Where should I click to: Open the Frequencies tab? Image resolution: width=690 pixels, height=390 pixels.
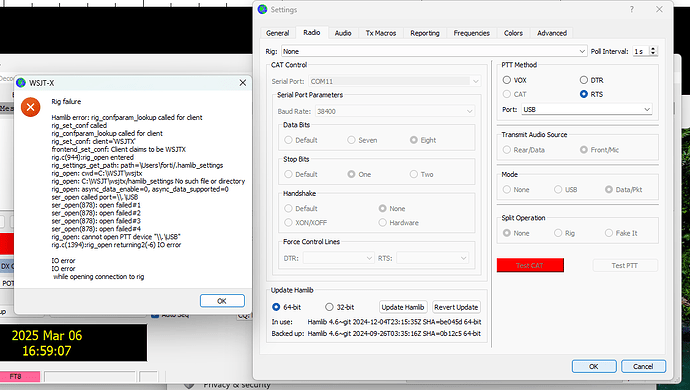471,33
